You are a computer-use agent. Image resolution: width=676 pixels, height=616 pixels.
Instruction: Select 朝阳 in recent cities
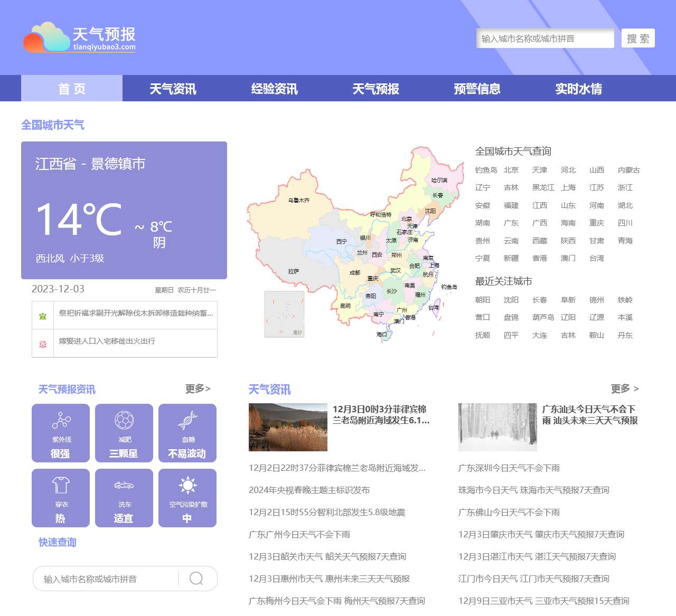[x=482, y=300]
